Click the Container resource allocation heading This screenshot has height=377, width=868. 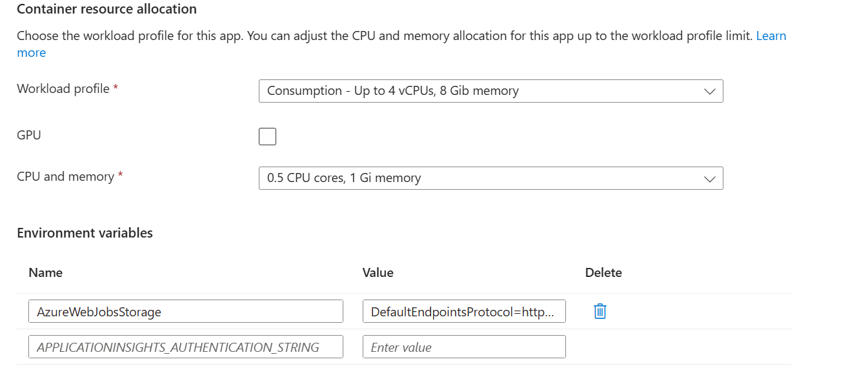click(106, 9)
